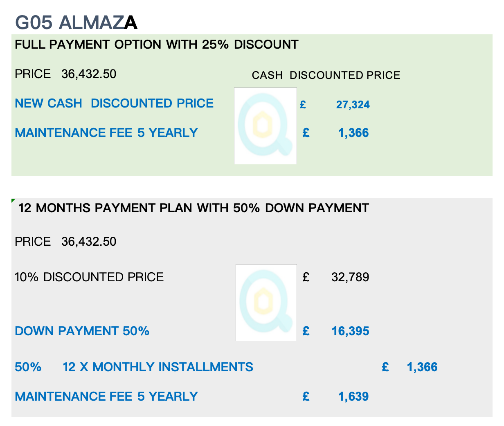Select the FULL PAYMENT OPTION WITH 25% DISCOUNT heading
This screenshot has width=504, height=426.
coord(157,44)
